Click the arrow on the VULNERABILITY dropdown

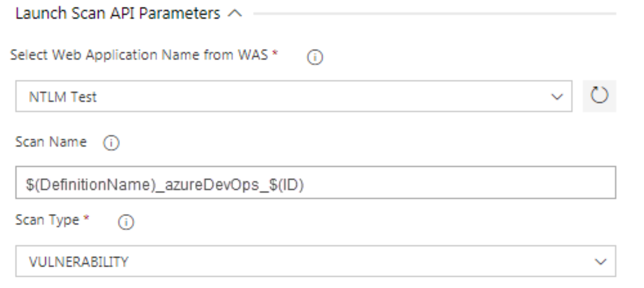[600, 262]
